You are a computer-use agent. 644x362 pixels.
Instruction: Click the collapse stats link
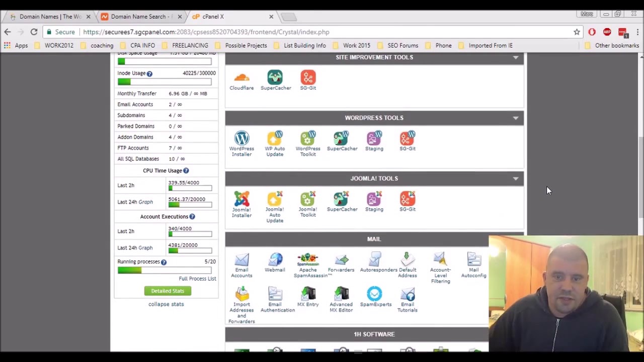tap(166, 304)
